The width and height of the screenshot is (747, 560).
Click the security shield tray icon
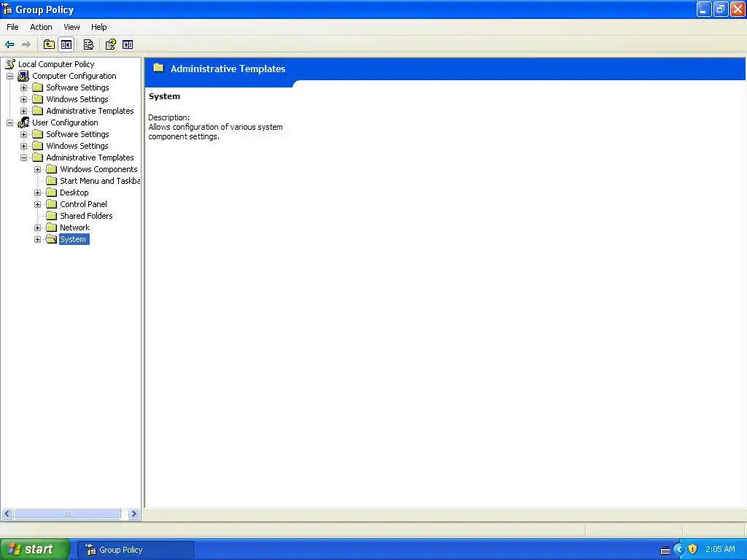pyautogui.click(x=693, y=550)
